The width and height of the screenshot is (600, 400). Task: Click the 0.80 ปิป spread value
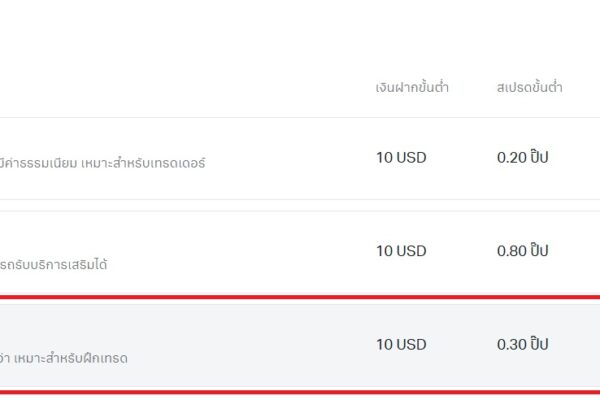[x=523, y=251]
